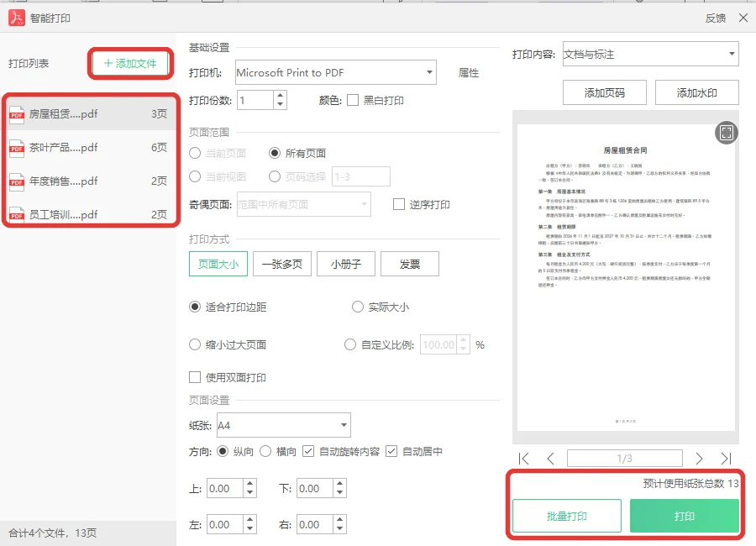Image resolution: width=756 pixels, height=546 pixels.
Task: Enable 逆序打印 checkbox
Action: [x=399, y=204]
